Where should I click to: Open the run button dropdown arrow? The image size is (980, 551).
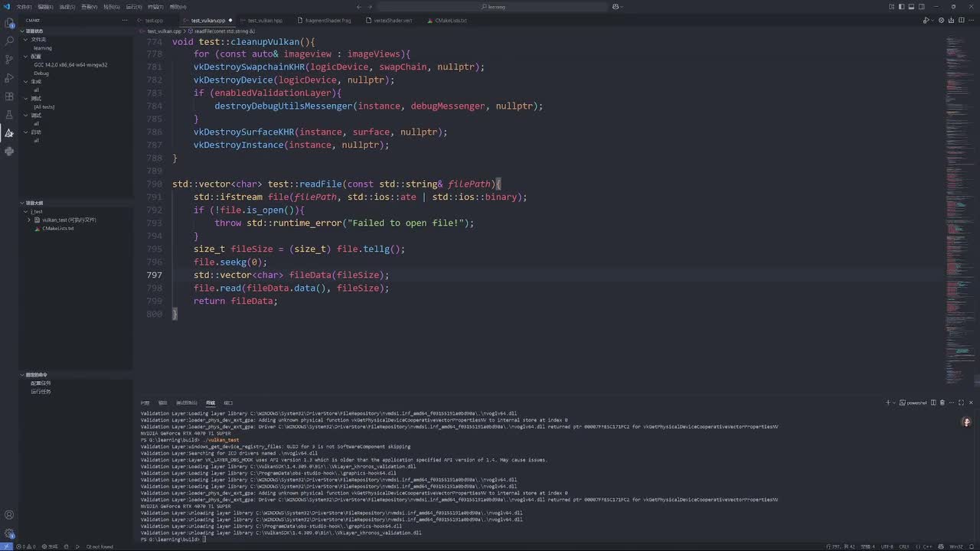point(933,20)
